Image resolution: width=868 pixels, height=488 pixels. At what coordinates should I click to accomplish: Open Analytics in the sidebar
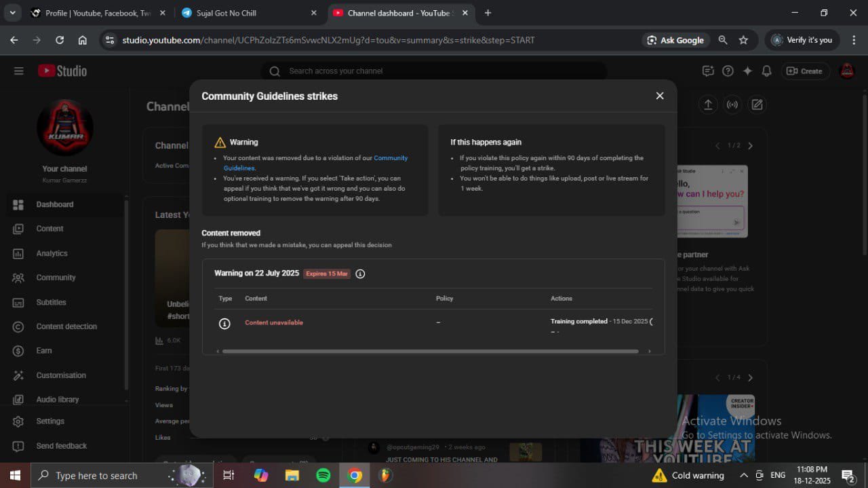tap(52, 253)
